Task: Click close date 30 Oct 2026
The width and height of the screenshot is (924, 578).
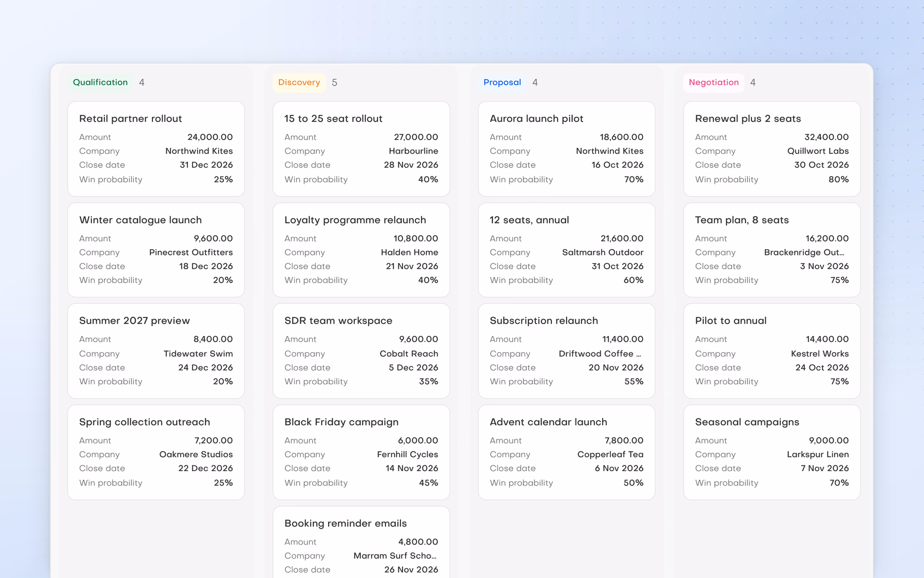Action: (821, 165)
